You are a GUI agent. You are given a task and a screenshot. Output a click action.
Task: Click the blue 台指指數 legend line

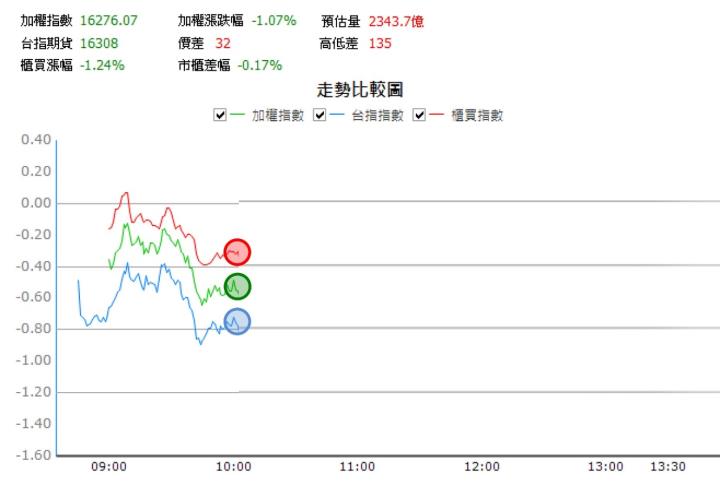(x=337, y=114)
